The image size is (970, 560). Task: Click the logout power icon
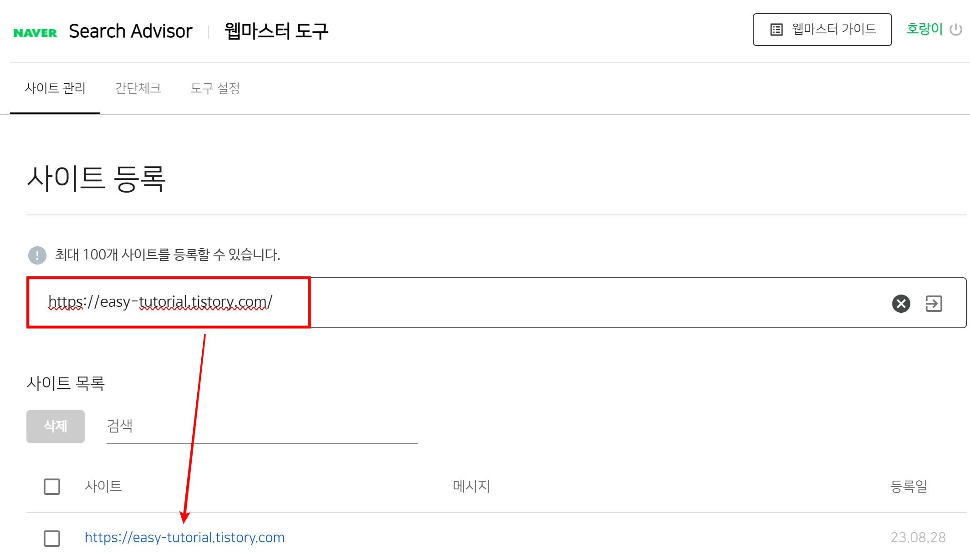956,30
